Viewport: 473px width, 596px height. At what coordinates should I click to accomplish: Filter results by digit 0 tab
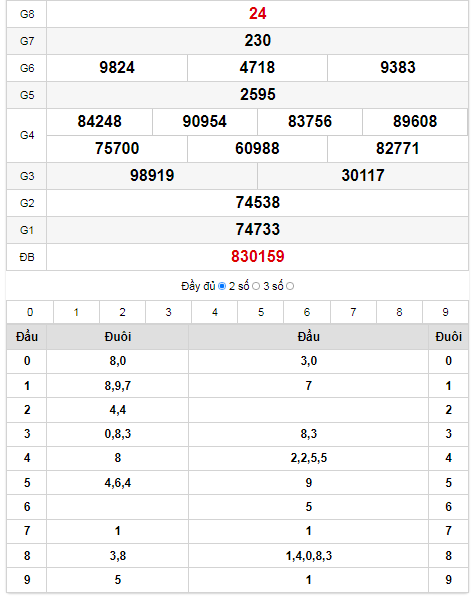[x=30, y=312]
